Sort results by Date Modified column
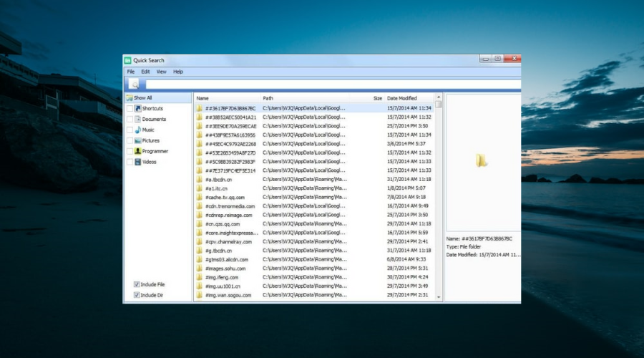The image size is (644, 358). tap(402, 98)
